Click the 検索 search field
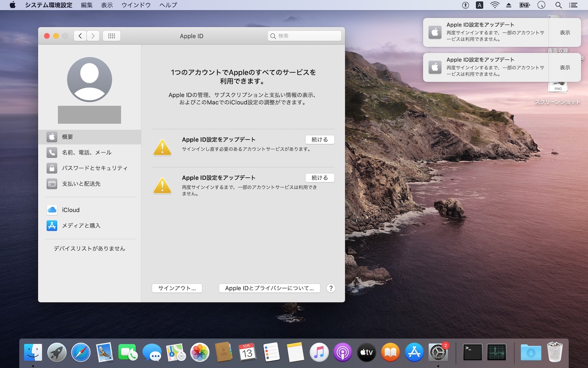 click(x=304, y=36)
